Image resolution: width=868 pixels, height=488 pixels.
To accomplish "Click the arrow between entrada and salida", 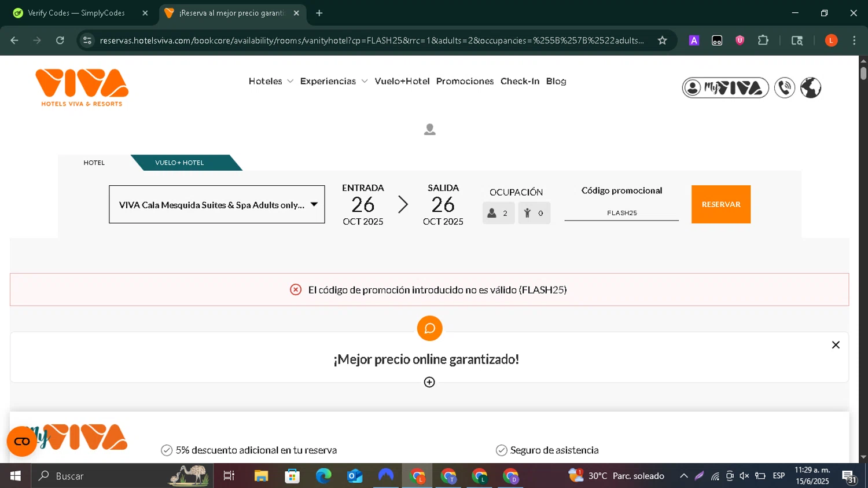I will coord(403,204).
